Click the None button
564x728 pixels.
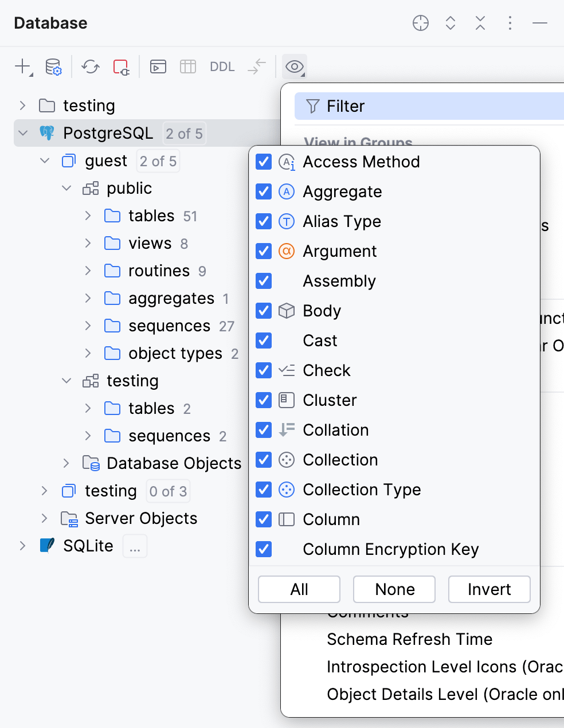click(x=394, y=589)
